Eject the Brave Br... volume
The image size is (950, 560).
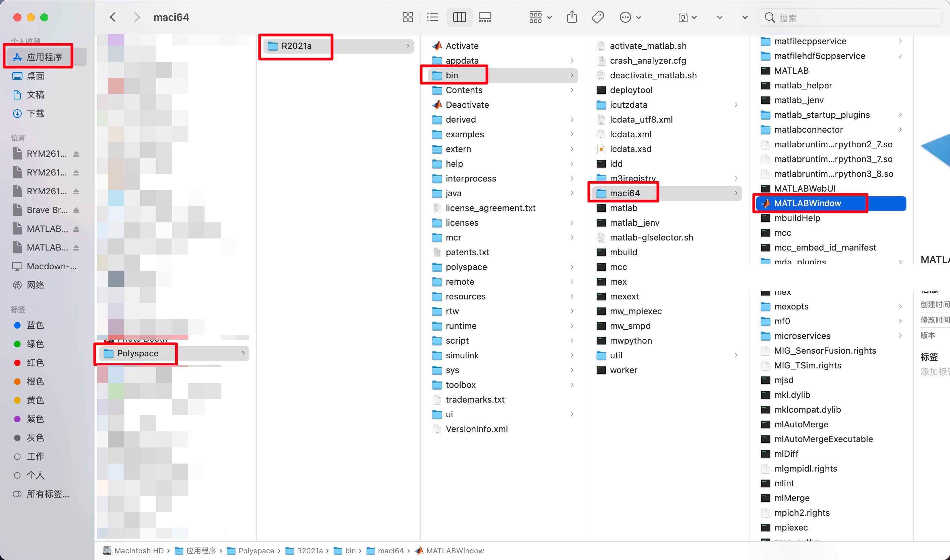coord(76,210)
